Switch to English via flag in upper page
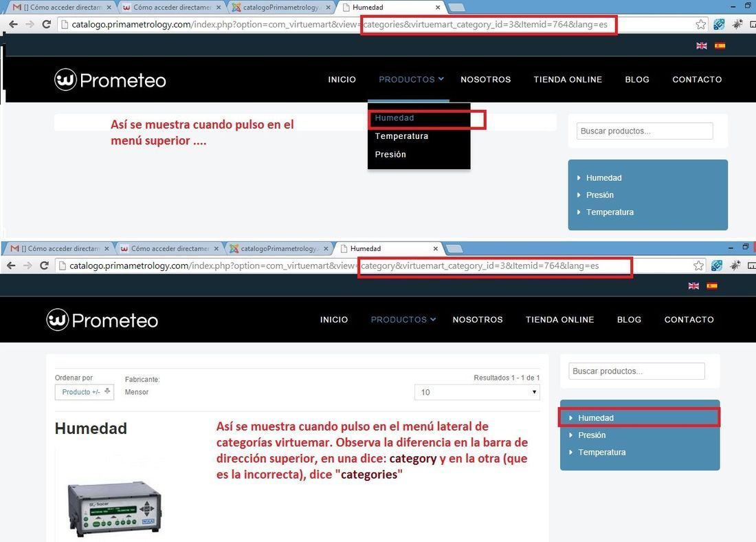This screenshot has width=756, height=542. [702, 46]
